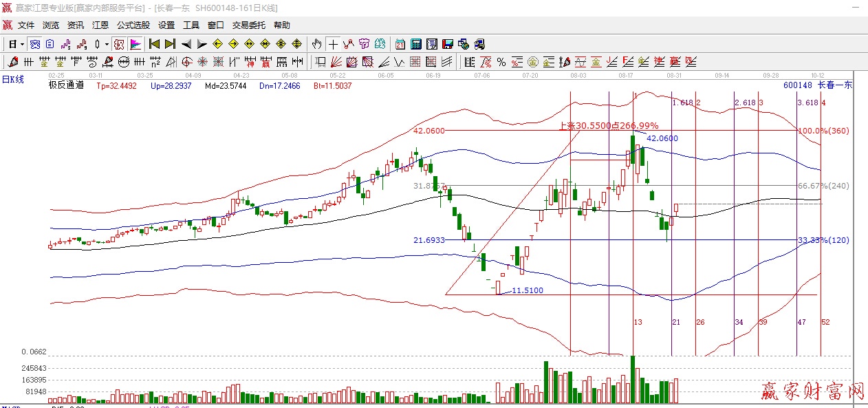Screen dimensions: 868x408
Task: Open the 交易委托 menu
Action: tap(248, 25)
